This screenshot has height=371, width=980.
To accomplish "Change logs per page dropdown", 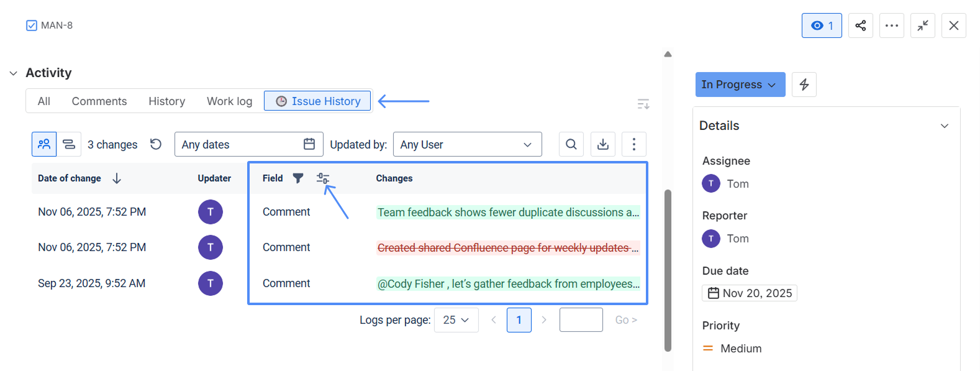I will [x=456, y=320].
